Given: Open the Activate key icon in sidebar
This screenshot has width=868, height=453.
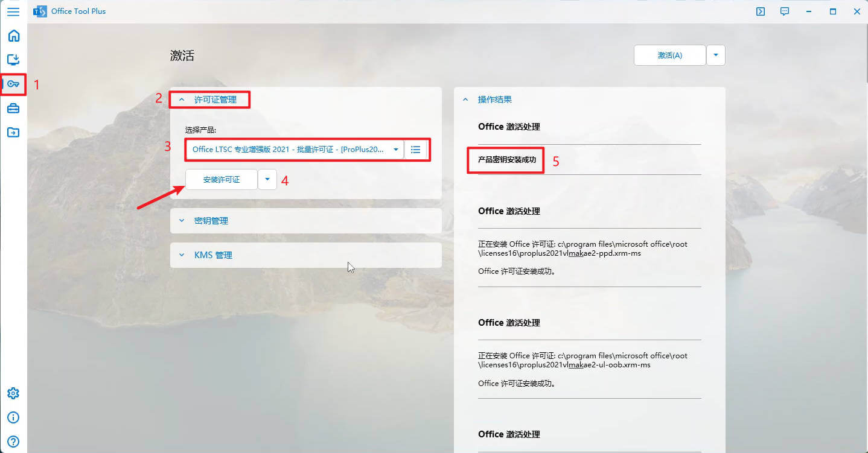Looking at the screenshot, I should pos(13,84).
